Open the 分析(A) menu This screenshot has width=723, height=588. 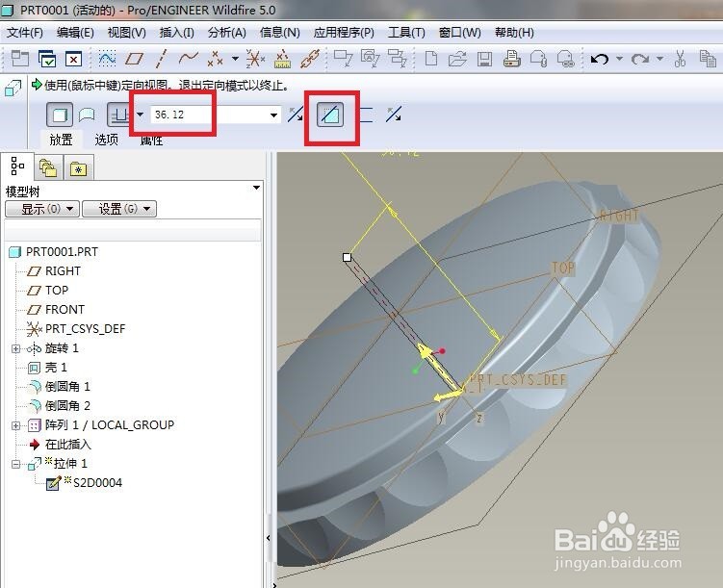coord(226,33)
